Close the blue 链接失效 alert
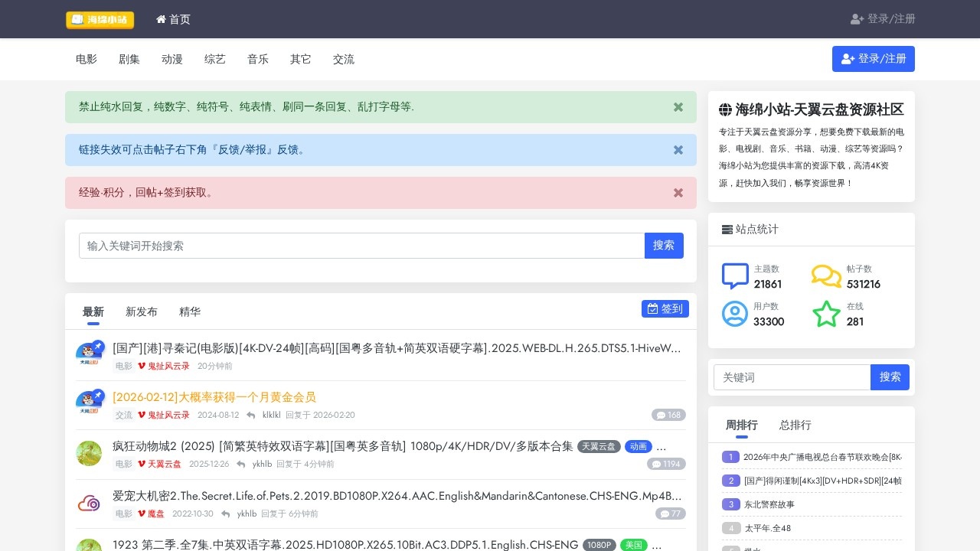The height and width of the screenshot is (551, 980). (678, 150)
